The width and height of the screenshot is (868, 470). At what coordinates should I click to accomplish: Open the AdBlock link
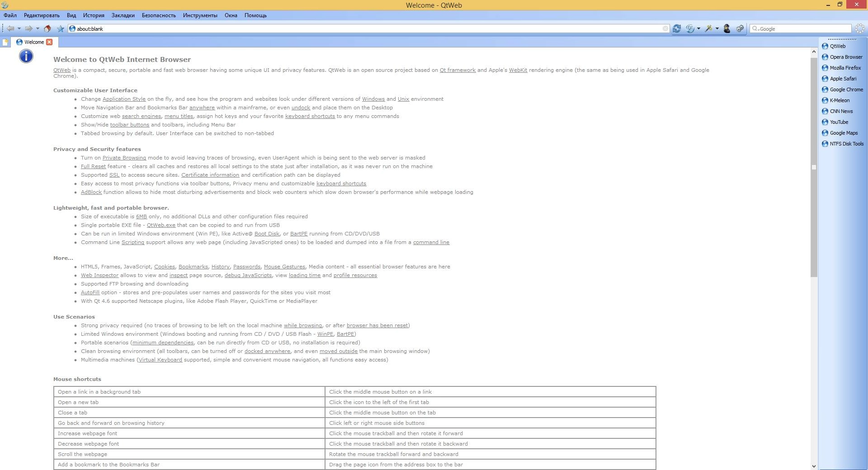click(x=91, y=192)
